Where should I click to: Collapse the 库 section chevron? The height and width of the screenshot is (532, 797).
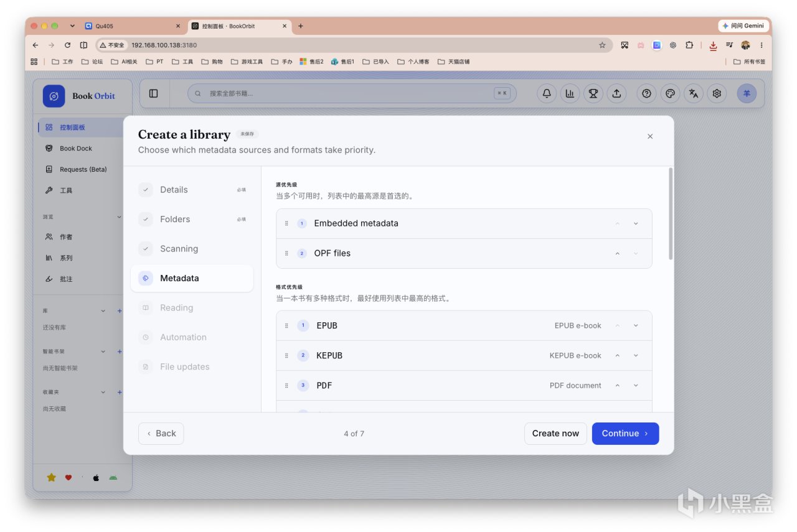[103, 310]
